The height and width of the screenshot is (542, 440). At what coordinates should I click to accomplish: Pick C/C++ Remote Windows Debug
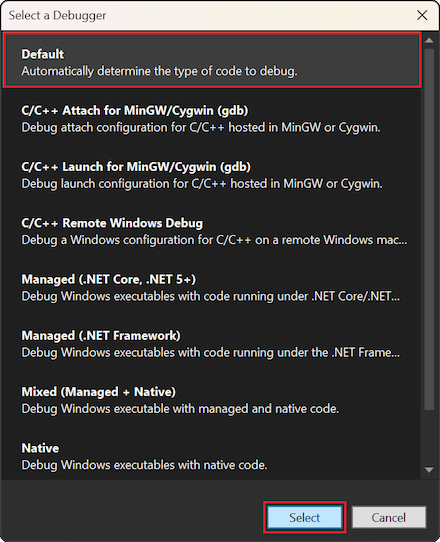pos(212,231)
